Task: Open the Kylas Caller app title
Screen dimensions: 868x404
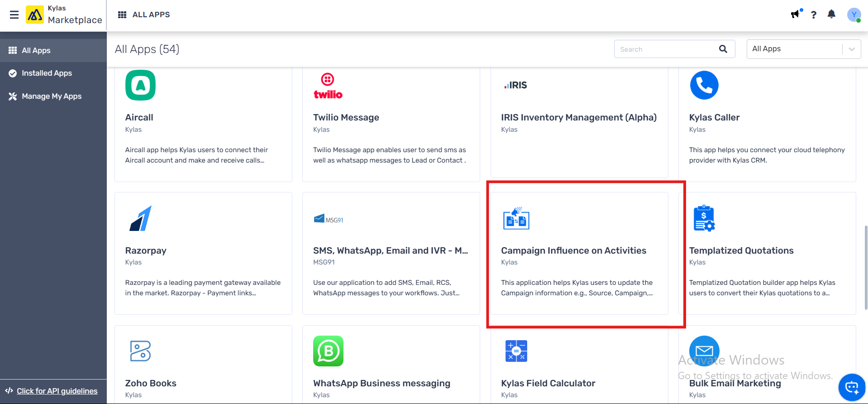Action: [714, 117]
